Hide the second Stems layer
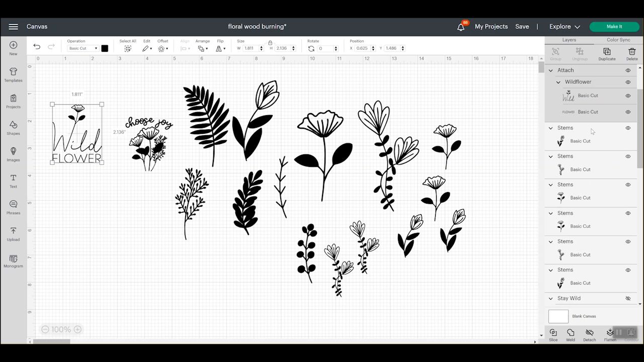This screenshot has height=362, width=644. click(628, 156)
